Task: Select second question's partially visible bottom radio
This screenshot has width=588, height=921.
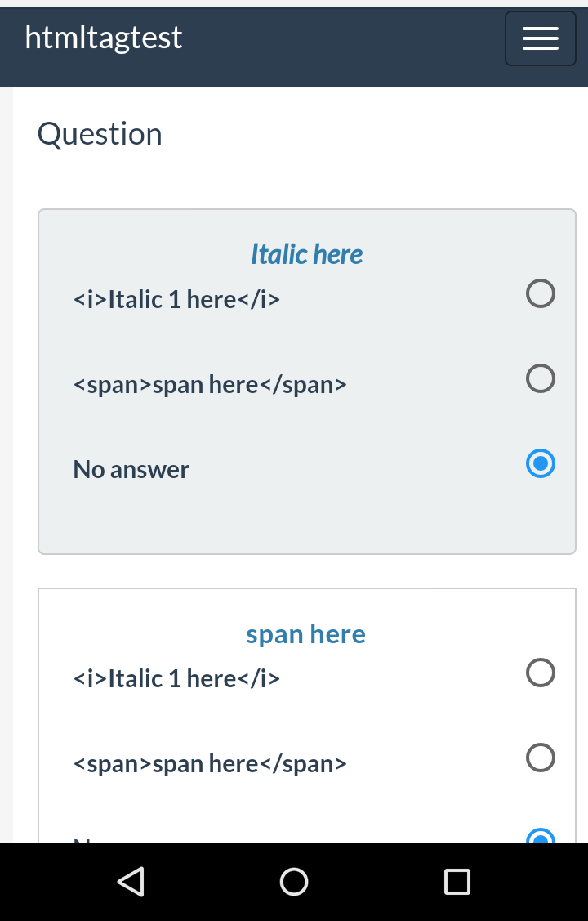Action: click(541, 837)
